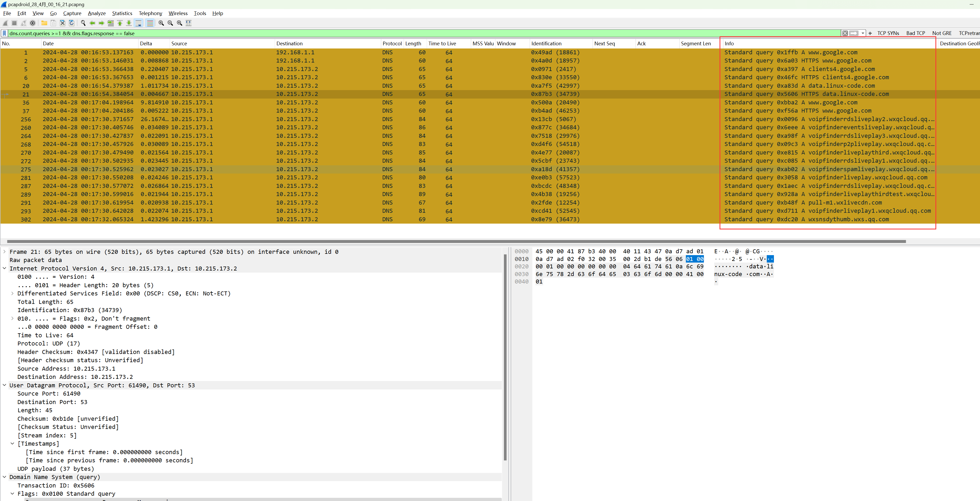Viewport: 980px width, 501px height.
Task: Click the TCP SYNs filter button
Action: [888, 33]
